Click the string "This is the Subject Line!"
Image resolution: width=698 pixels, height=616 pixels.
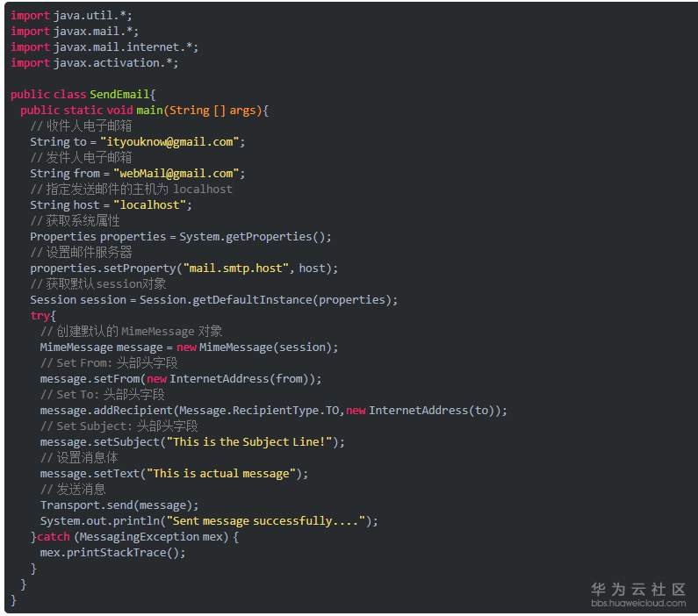point(249,442)
